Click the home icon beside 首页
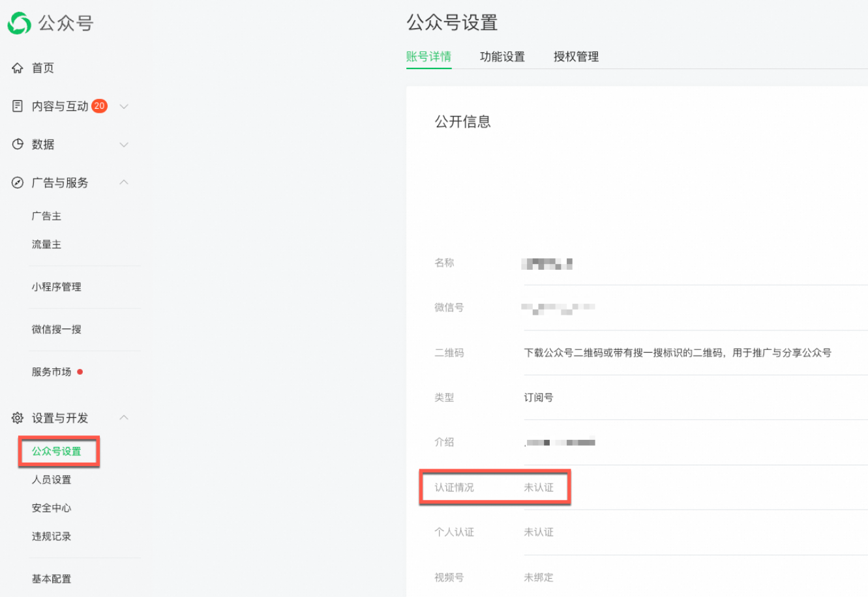The height and width of the screenshot is (597, 868). (18, 68)
